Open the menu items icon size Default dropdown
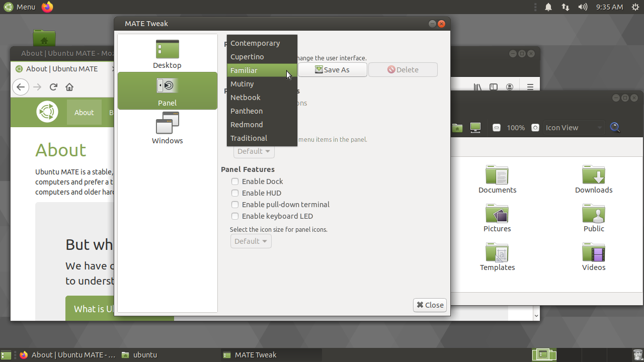This screenshot has width=644, height=362. pos(254,151)
